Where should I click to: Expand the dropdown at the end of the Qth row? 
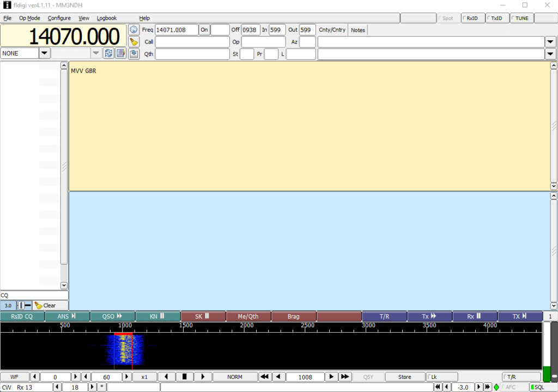point(550,54)
